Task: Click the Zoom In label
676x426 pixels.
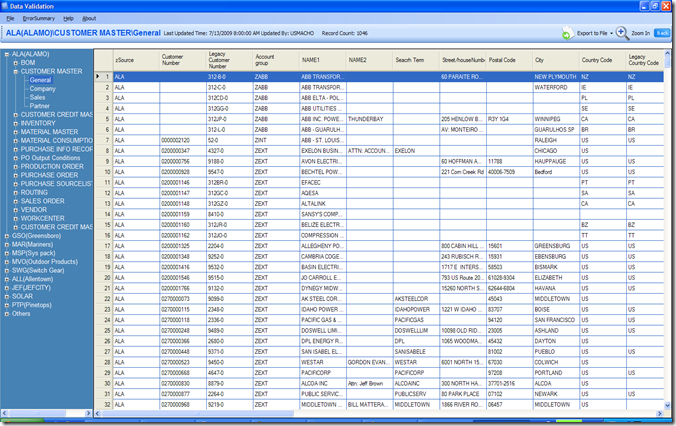Action: (640, 33)
